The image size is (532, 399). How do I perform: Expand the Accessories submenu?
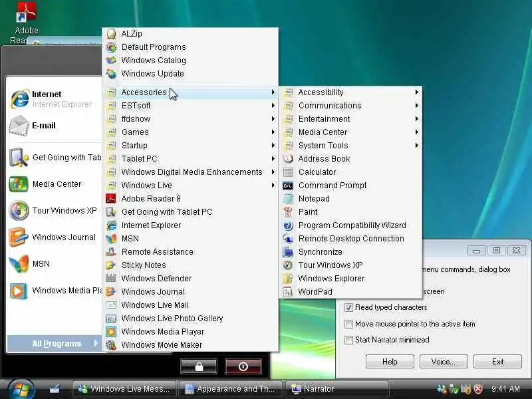coord(190,92)
